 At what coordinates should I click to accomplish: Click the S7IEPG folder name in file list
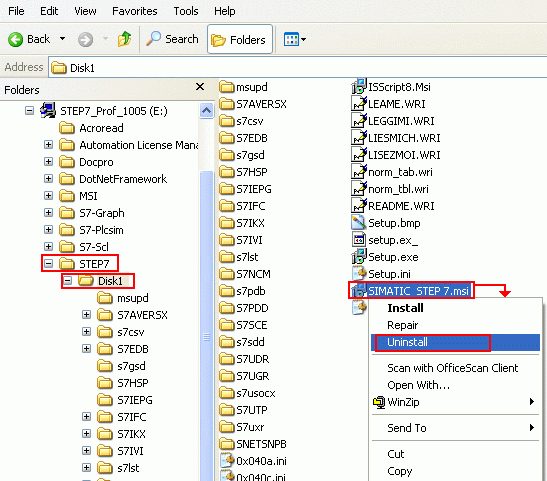(x=254, y=189)
